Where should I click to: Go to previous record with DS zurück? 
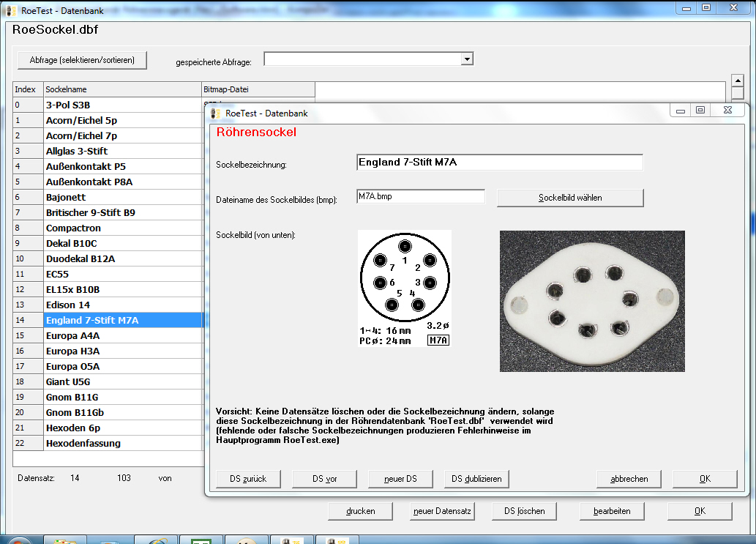tap(248, 479)
